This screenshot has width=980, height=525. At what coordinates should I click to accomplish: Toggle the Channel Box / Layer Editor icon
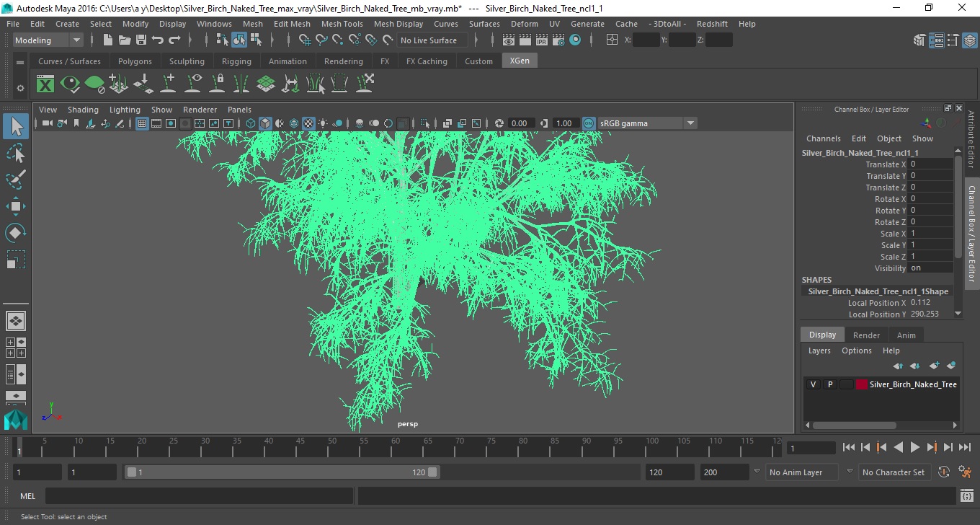coord(969,40)
